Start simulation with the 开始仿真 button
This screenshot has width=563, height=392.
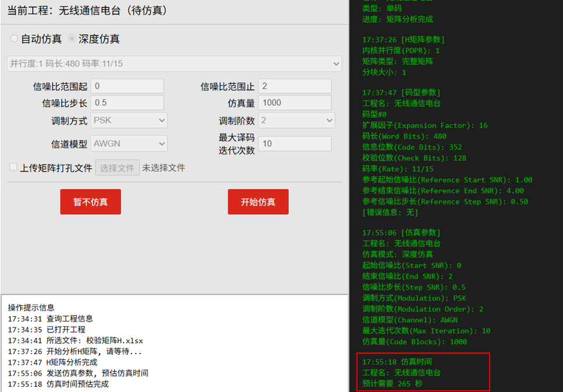(258, 202)
